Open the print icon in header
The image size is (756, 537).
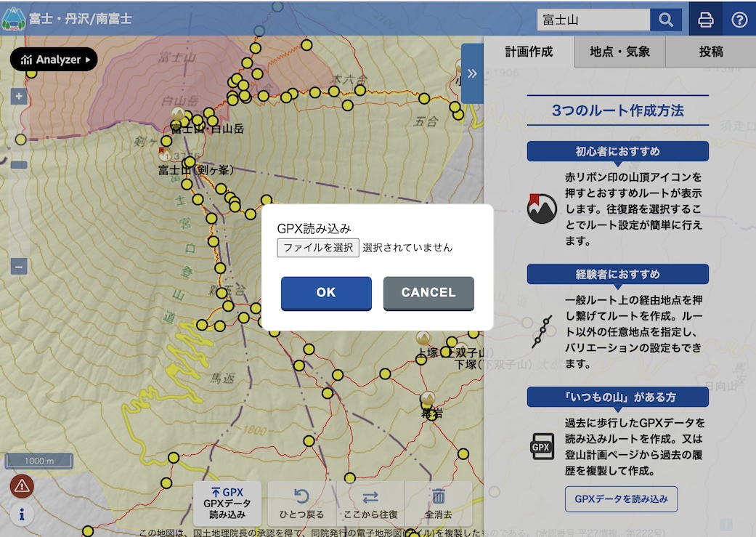click(x=705, y=20)
